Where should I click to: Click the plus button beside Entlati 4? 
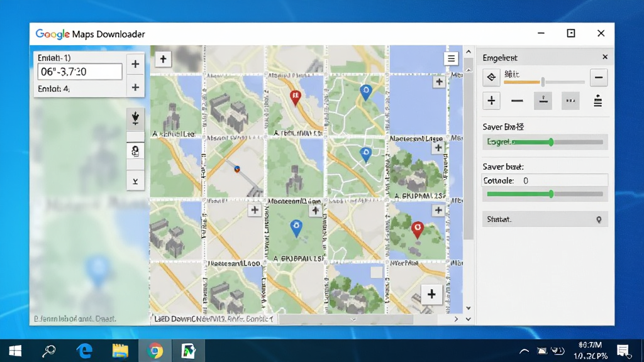135,87
